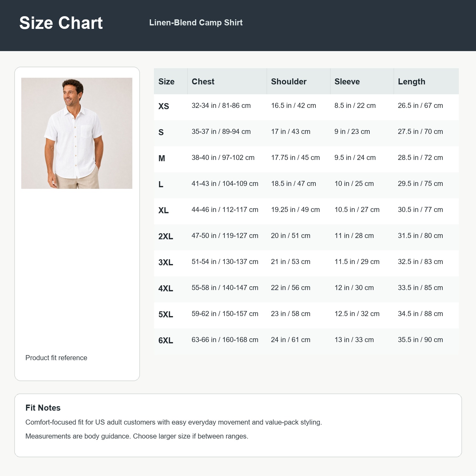Click sleeve value '13 in / 33 cm'
Image resolution: width=476 pixels, height=476 pixels.
(354, 340)
